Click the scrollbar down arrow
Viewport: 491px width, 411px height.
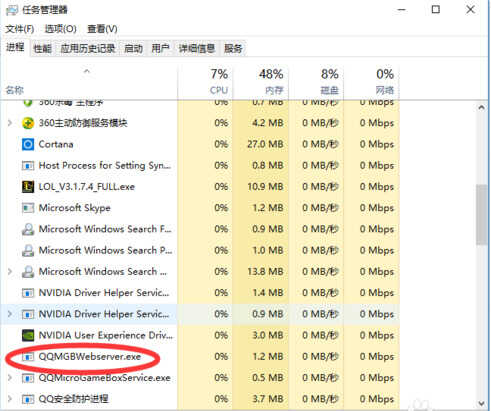coord(481,403)
